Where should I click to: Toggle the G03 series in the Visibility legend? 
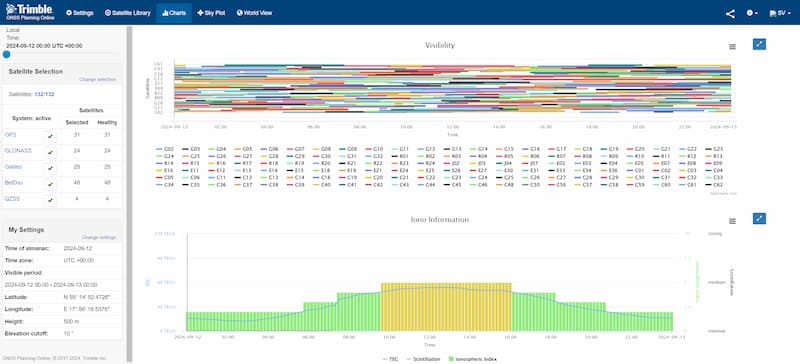tap(191, 149)
